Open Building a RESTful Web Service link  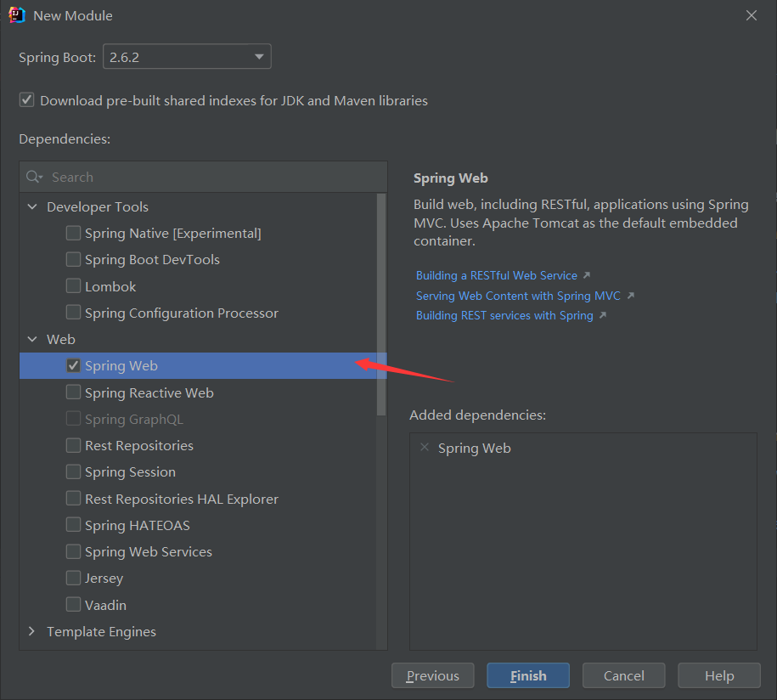point(497,276)
